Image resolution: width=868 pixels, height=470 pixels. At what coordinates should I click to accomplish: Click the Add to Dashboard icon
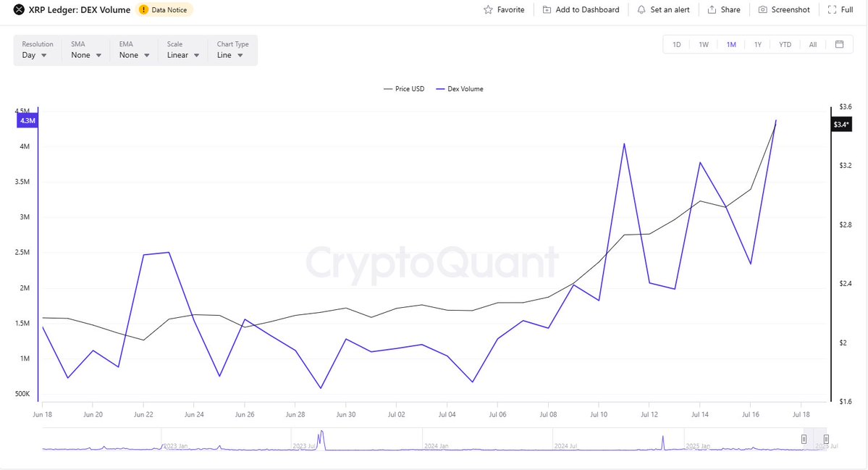[547, 9]
